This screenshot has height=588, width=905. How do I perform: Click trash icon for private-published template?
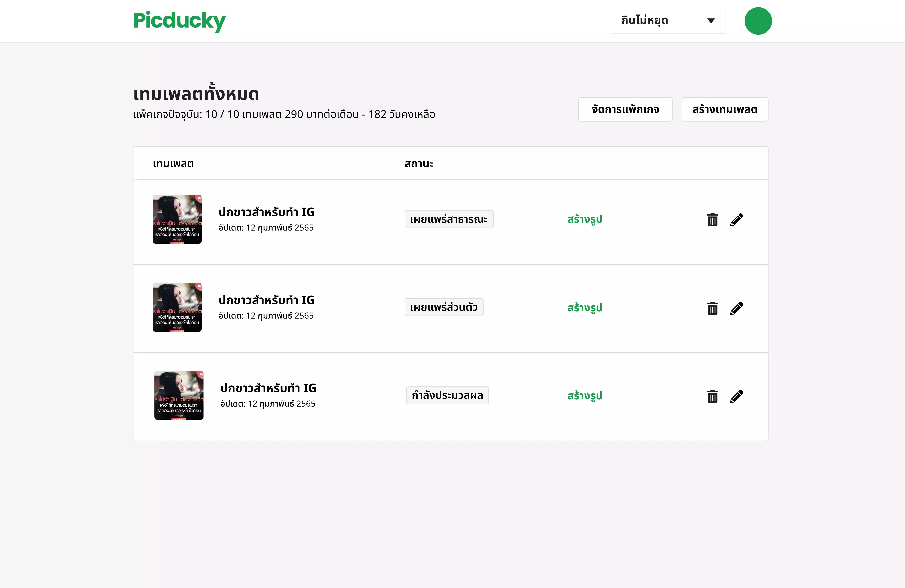(x=712, y=308)
